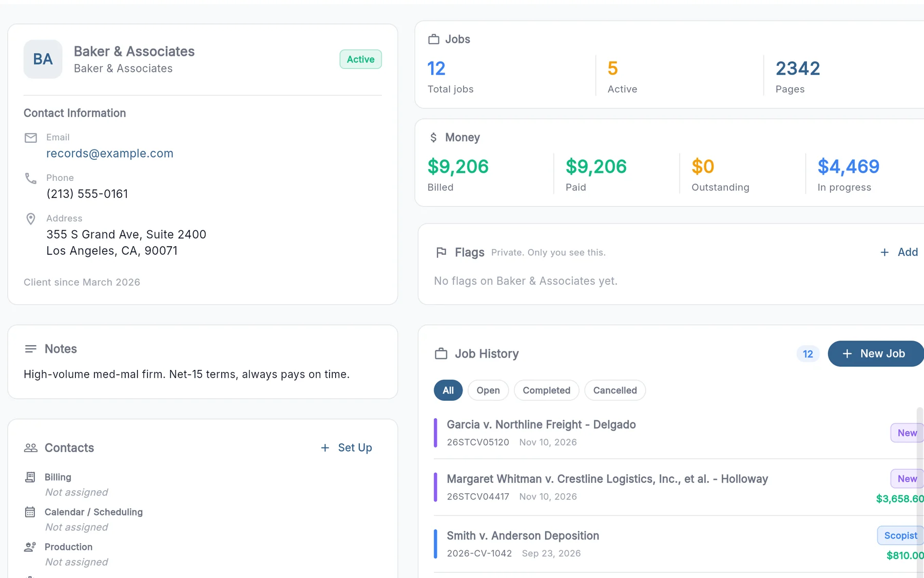Image resolution: width=924 pixels, height=578 pixels.
Task: Filter job history by Open
Action: 488,390
